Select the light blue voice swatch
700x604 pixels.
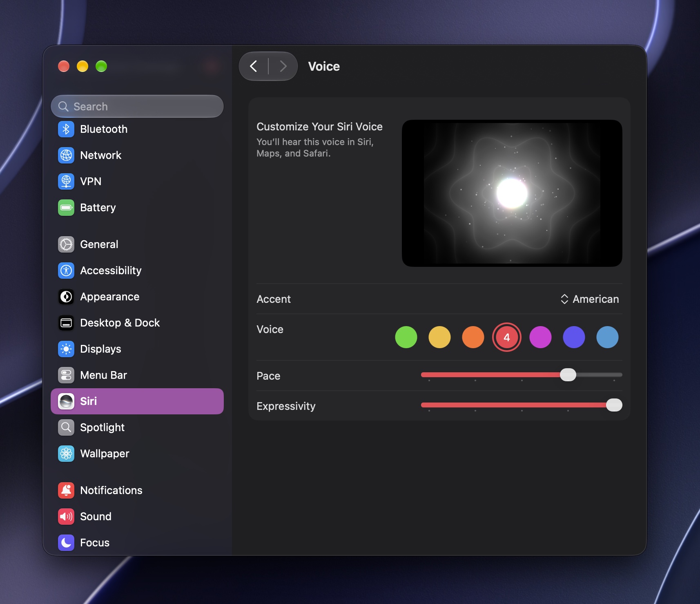coord(607,337)
